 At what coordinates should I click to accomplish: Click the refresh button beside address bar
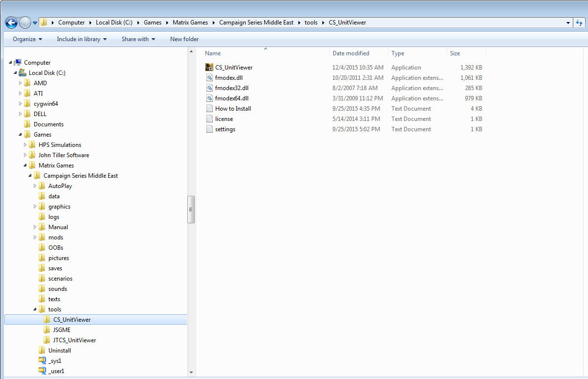pyautogui.click(x=580, y=23)
